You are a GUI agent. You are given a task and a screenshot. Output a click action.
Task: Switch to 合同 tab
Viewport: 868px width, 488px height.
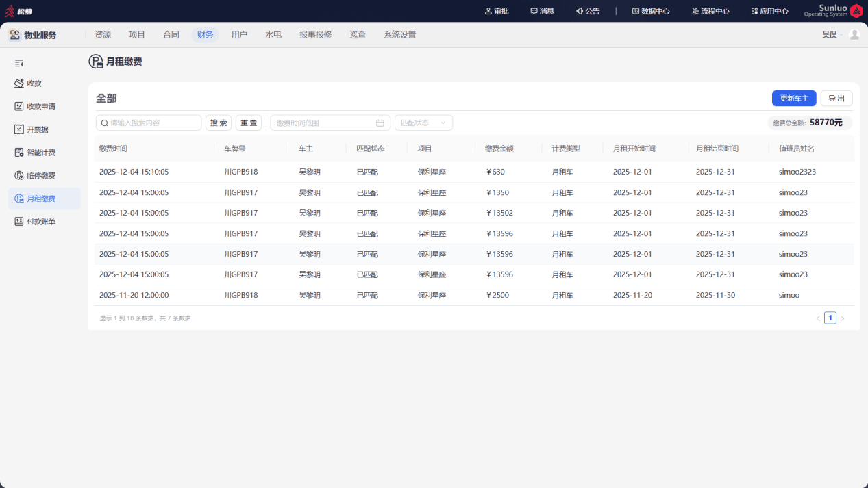pos(171,35)
